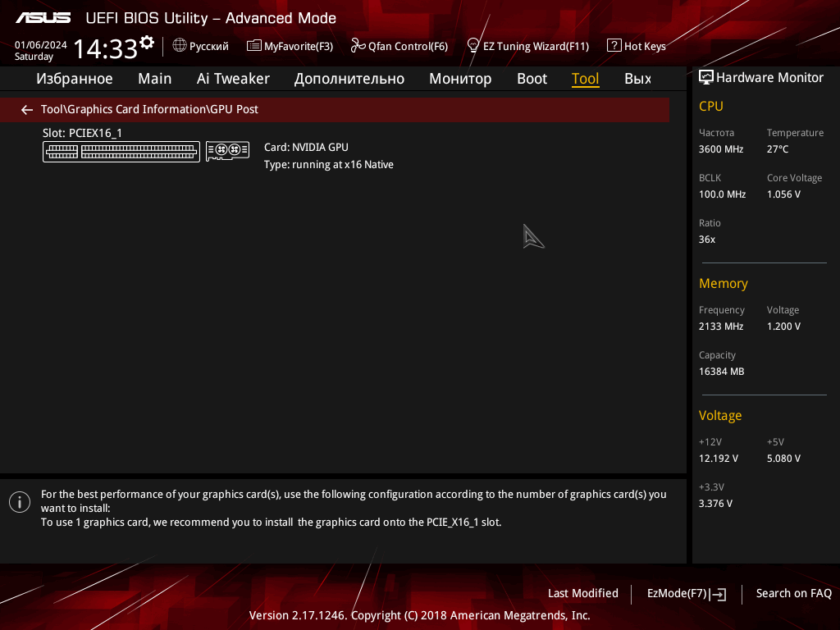Select the Tool tab
Screen dimensions: 840x630
tap(585, 79)
